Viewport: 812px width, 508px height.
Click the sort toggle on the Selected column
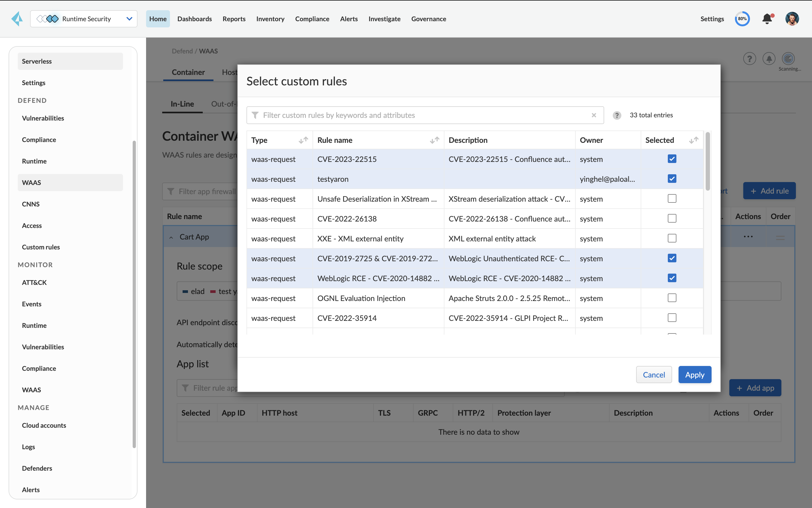click(x=694, y=140)
